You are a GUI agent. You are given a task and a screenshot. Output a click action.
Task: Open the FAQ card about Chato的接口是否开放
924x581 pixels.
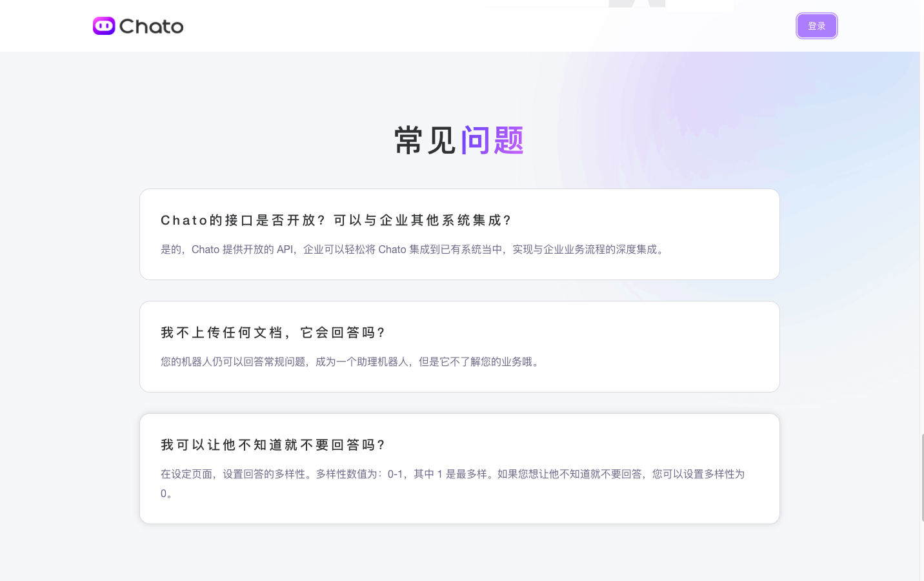click(x=459, y=234)
